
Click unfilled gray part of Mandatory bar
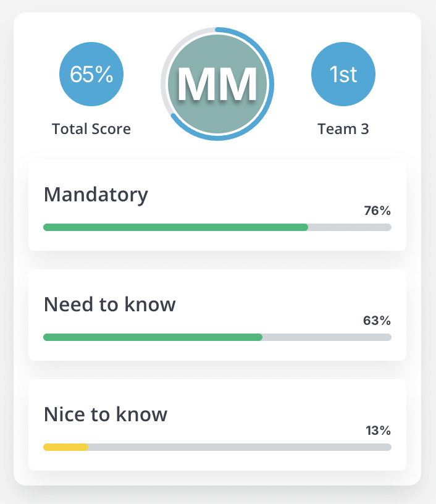point(350,227)
